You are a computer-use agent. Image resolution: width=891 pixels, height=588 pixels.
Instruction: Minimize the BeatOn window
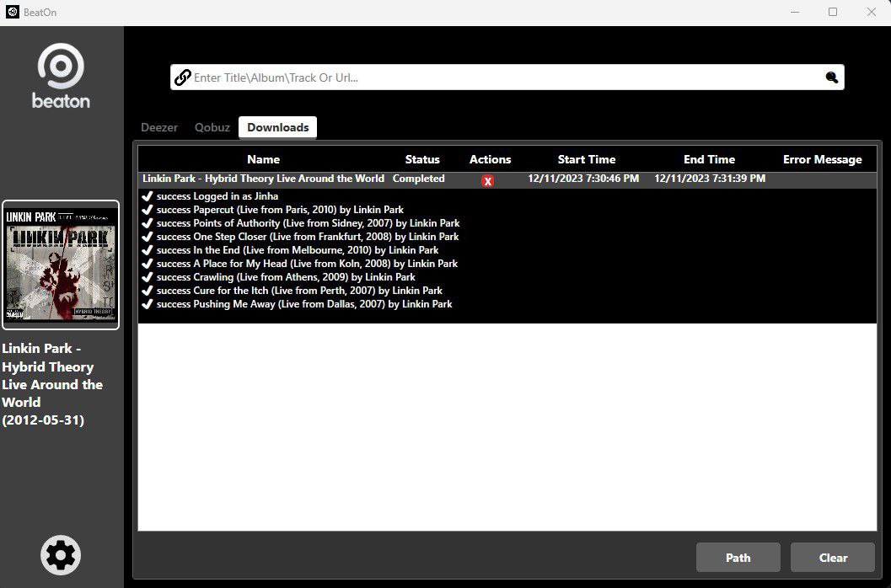click(x=794, y=12)
